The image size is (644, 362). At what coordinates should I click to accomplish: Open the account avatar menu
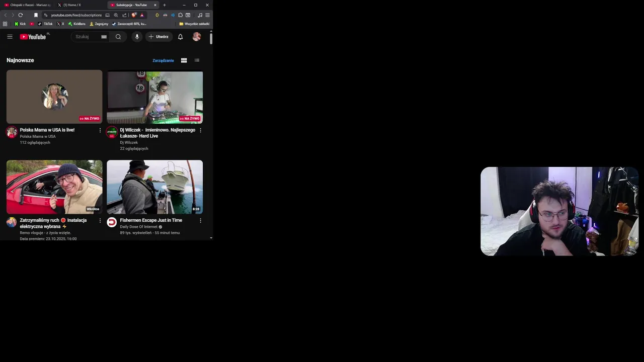197,37
